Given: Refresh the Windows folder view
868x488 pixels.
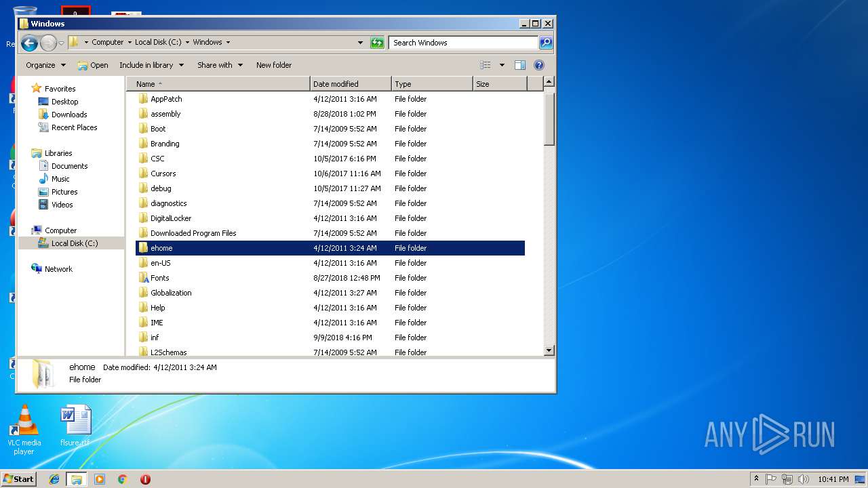Looking at the screenshot, I should point(377,43).
